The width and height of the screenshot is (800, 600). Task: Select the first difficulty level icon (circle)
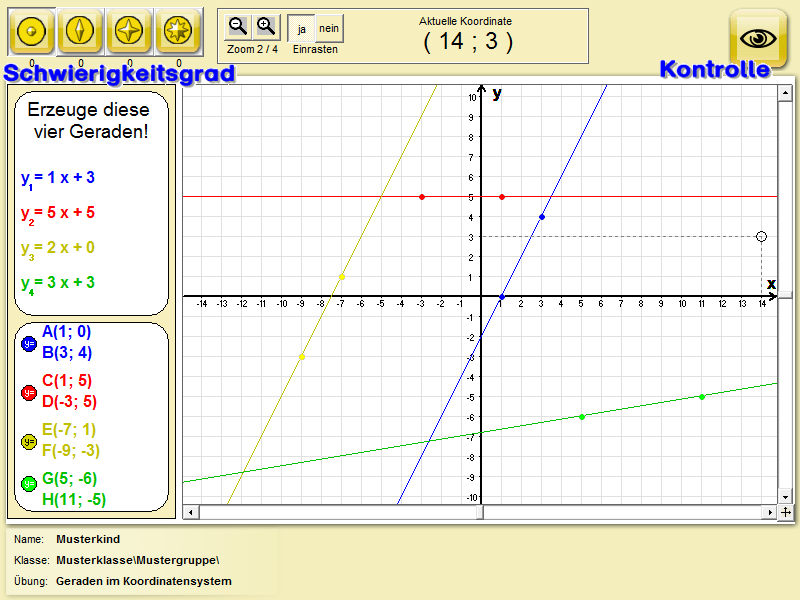click(x=32, y=33)
